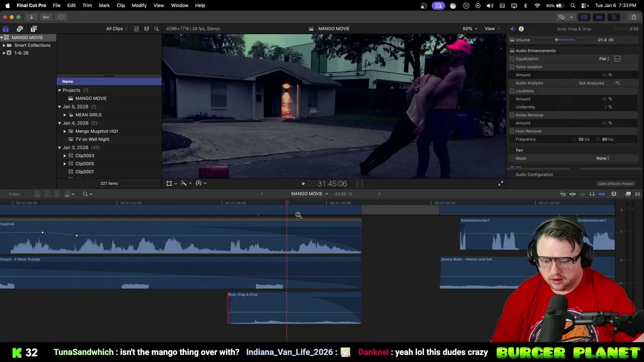644x362 pixels.
Task: Open the Pan Mode None dropdown
Action: pos(603,158)
